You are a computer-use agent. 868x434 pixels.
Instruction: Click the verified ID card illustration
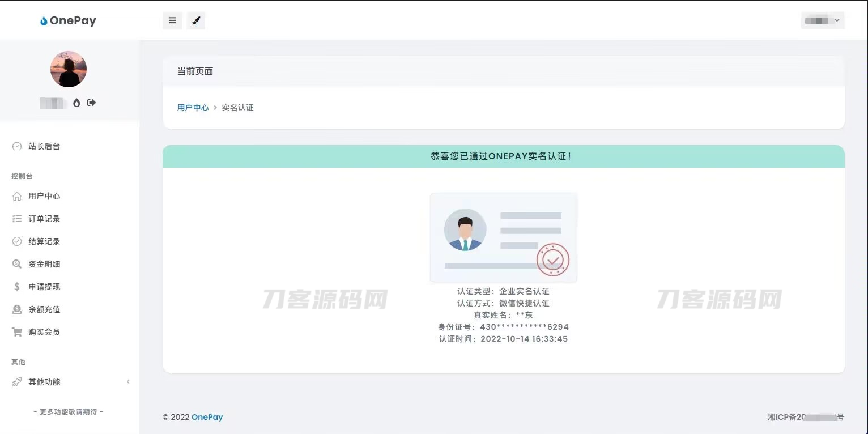tap(503, 237)
